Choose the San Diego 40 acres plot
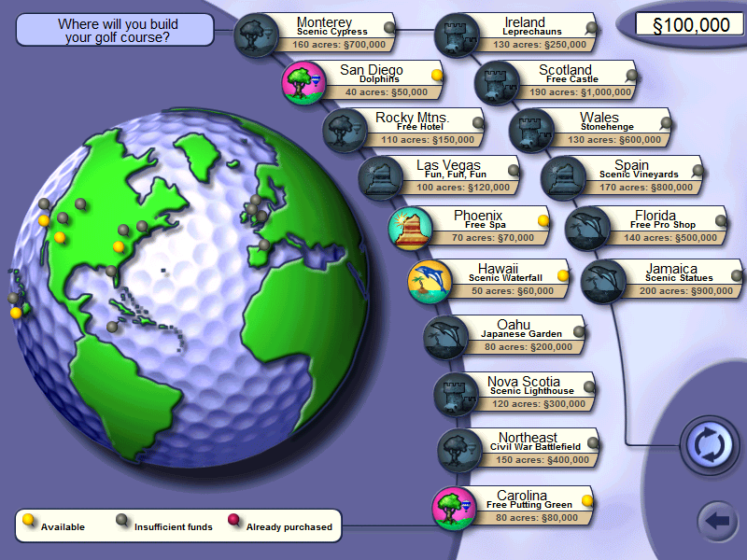Viewport: 747px width, 560px height. 386,91
